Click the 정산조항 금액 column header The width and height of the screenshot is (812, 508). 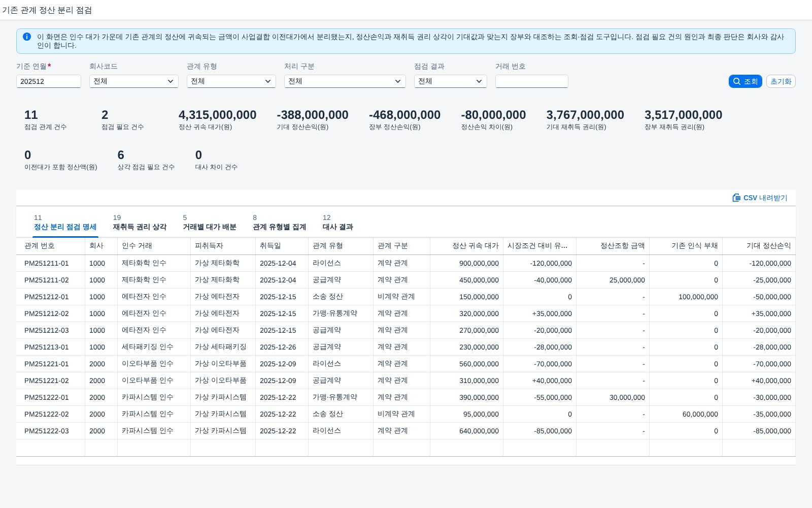pyautogui.click(x=613, y=246)
